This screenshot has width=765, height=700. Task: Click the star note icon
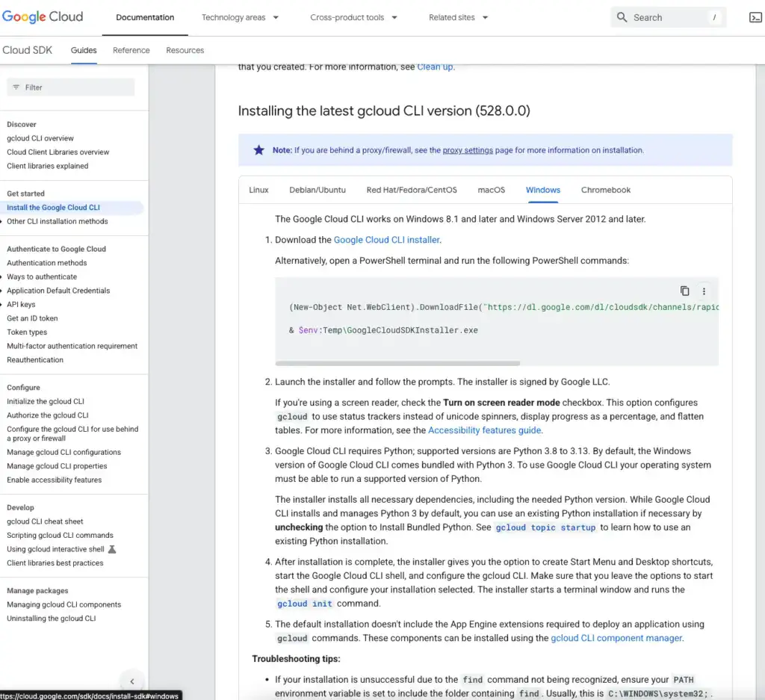(x=259, y=150)
